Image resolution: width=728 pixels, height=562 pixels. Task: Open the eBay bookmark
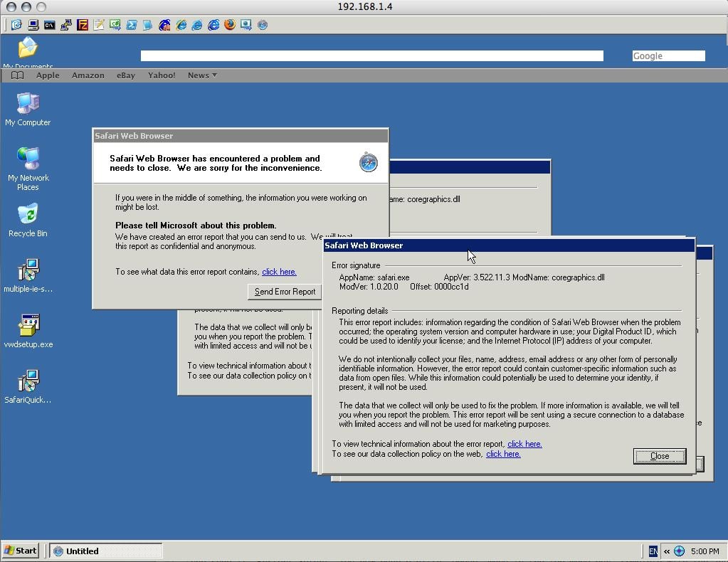(x=126, y=75)
